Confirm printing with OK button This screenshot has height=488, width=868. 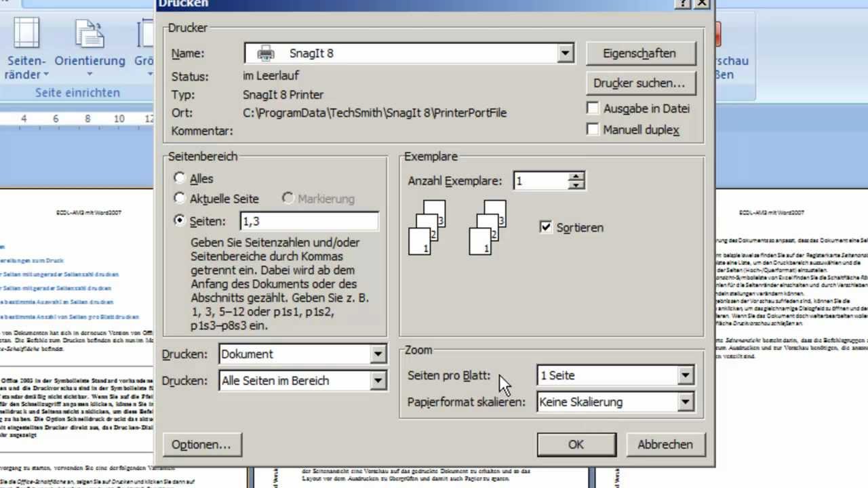pyautogui.click(x=576, y=445)
